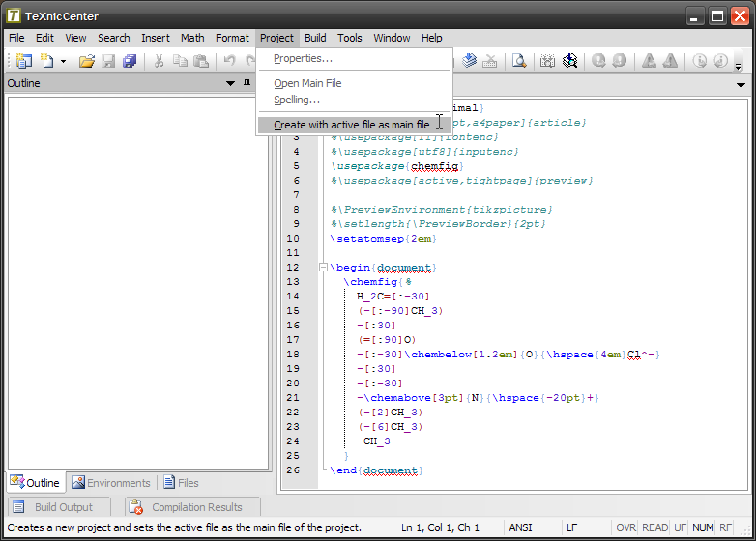
Task: Click the Copy icon in toolbar
Action: point(181,61)
